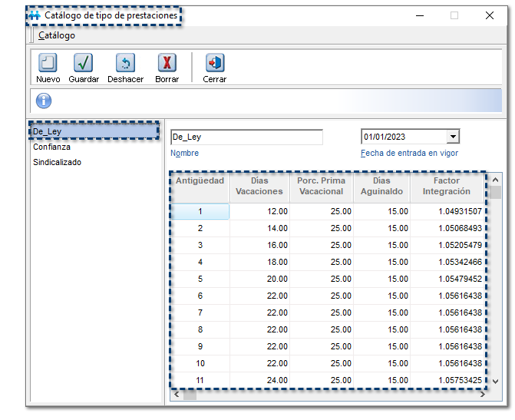Click Días Aguinaldo cell for row 5
The width and height of the screenshot is (515, 420).
click(x=381, y=279)
